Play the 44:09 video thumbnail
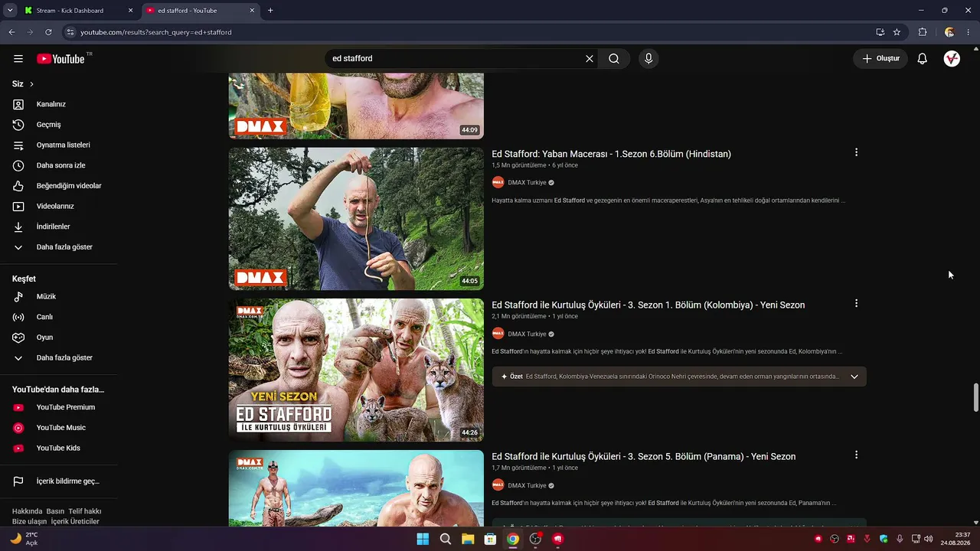980x551 pixels. (356, 106)
